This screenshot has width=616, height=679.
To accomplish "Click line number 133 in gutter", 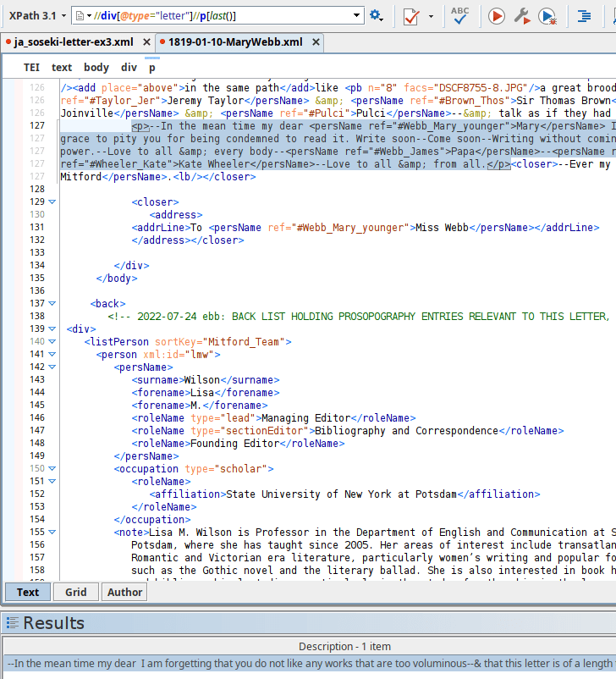I will pos(37,252).
